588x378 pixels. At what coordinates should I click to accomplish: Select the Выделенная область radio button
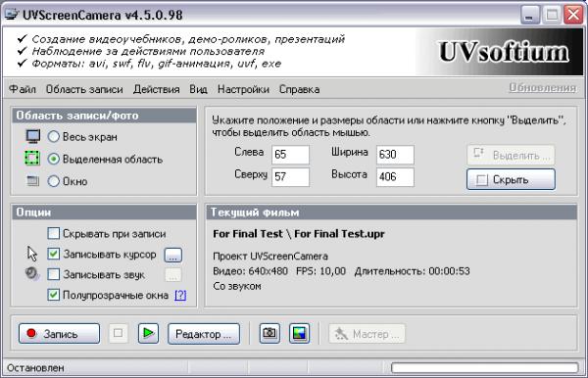54,159
